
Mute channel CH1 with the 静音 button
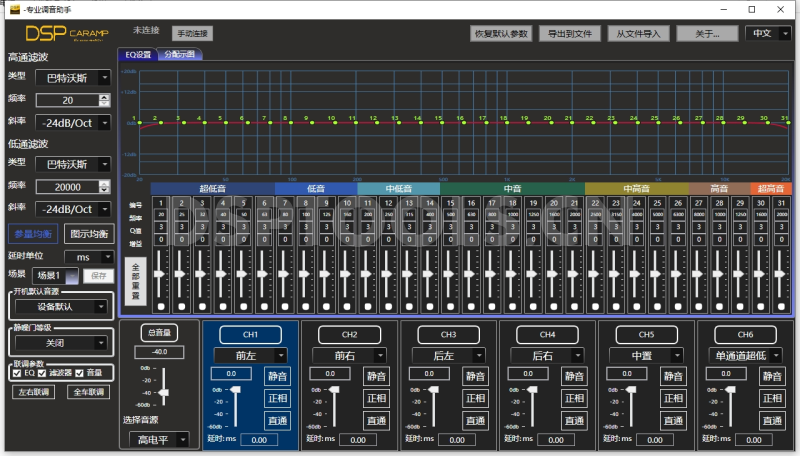coord(279,376)
